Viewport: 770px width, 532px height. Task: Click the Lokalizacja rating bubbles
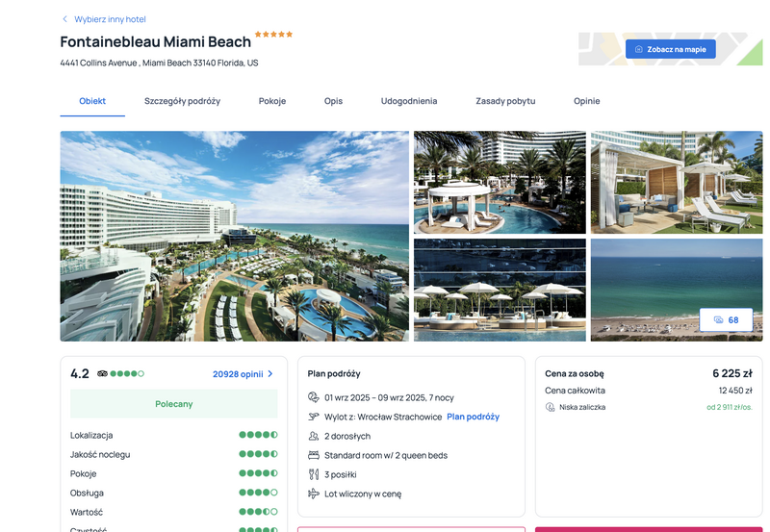click(258, 435)
